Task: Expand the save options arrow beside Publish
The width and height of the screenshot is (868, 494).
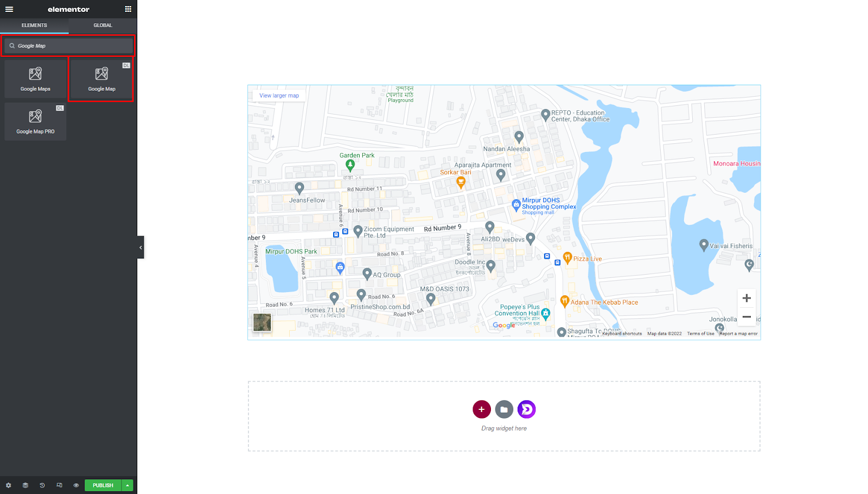Action: pos(127,485)
